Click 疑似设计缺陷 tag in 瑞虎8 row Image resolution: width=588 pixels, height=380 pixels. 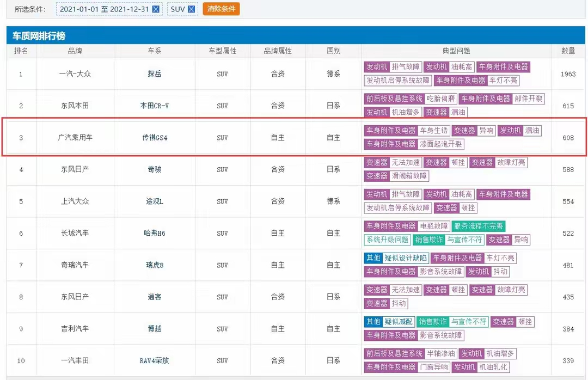pyautogui.click(x=406, y=258)
